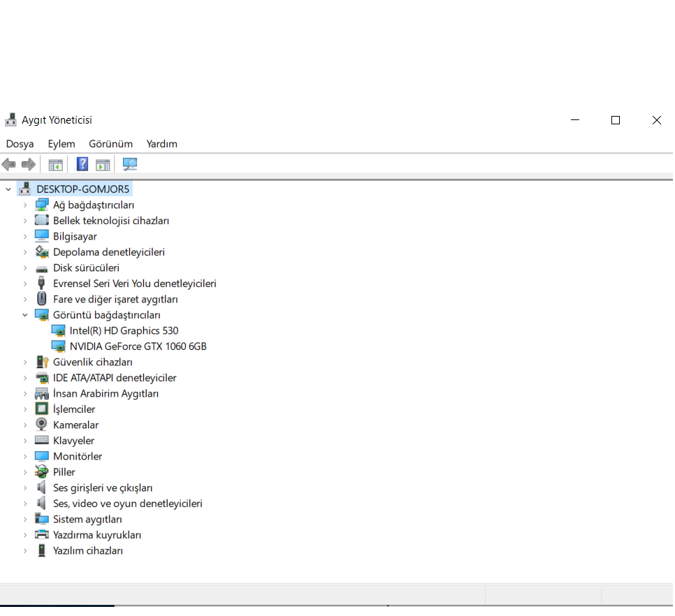Viewport: 675px width, 616px height.
Task: Select the Yazılım cihazları label
Action: click(88, 550)
